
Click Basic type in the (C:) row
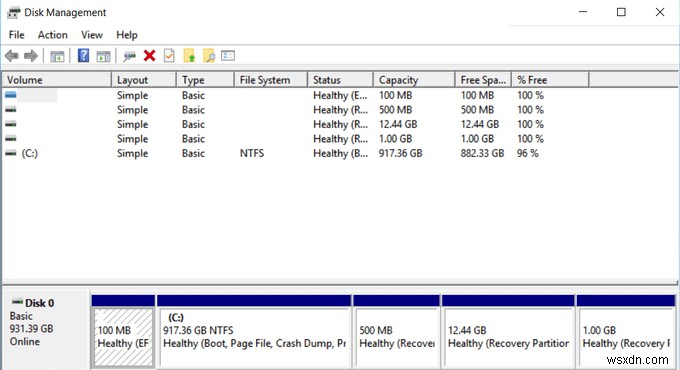[193, 153]
